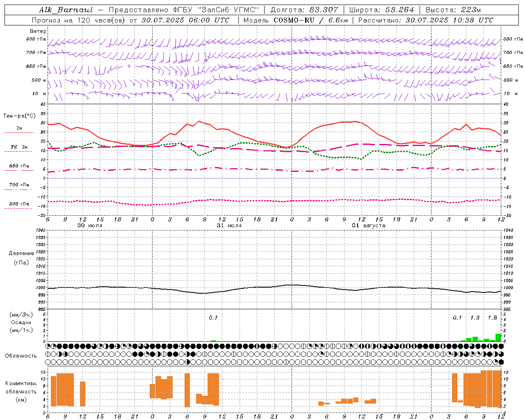Click the Тем-ра(°C) axis title

pyautogui.click(x=19, y=116)
